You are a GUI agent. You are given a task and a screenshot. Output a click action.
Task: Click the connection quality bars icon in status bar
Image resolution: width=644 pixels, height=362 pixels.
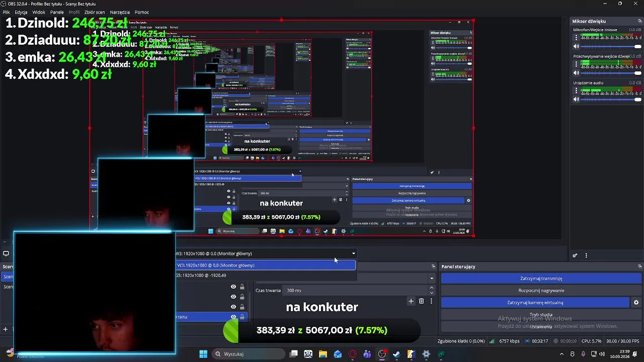click(492, 341)
